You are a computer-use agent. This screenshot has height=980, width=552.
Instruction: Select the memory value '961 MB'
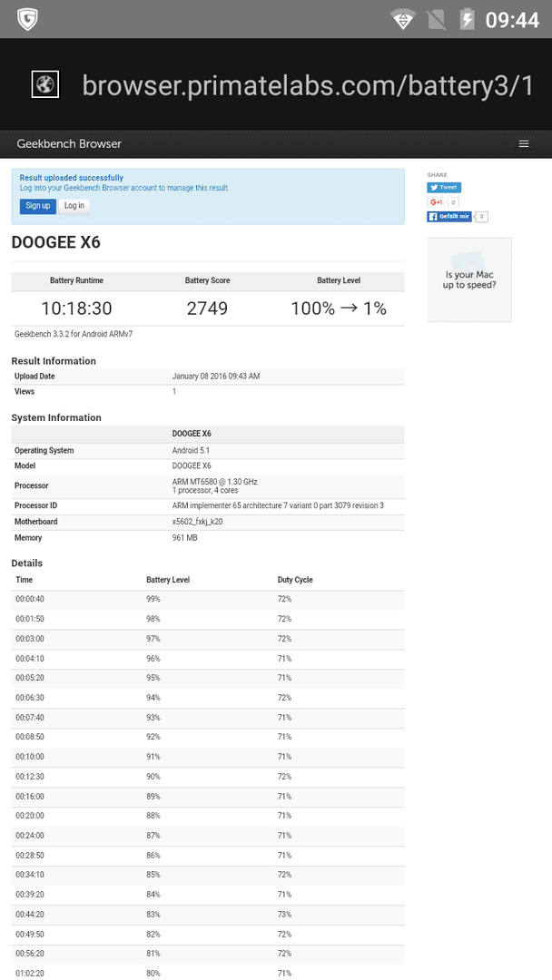pyautogui.click(x=184, y=537)
